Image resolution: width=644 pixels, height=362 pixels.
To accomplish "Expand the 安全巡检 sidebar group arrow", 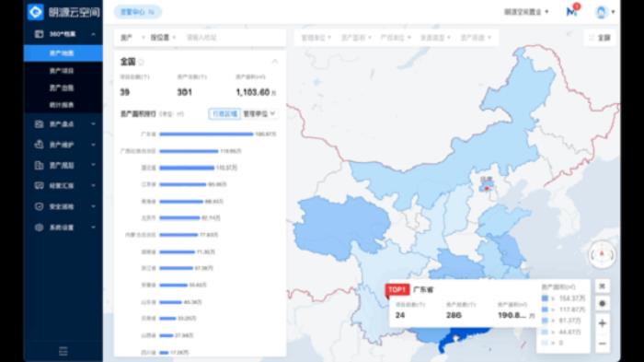I will click(x=93, y=206).
